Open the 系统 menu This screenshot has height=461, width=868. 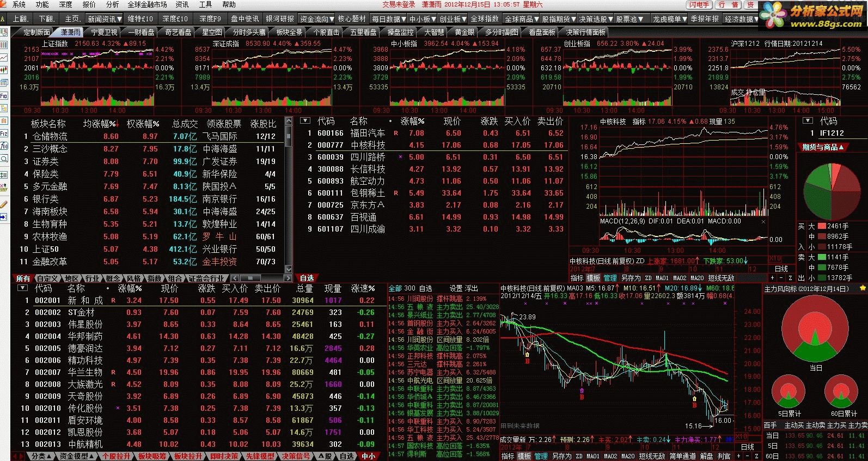[19, 4]
